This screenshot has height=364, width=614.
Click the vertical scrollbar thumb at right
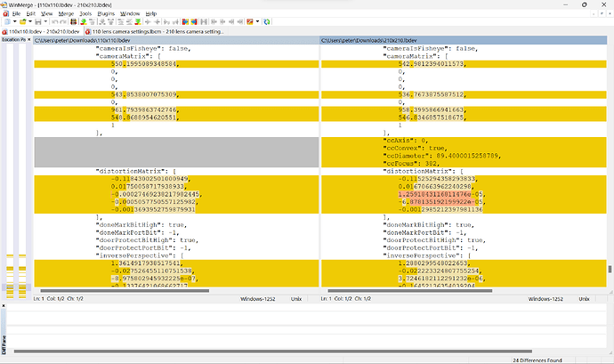point(610,269)
